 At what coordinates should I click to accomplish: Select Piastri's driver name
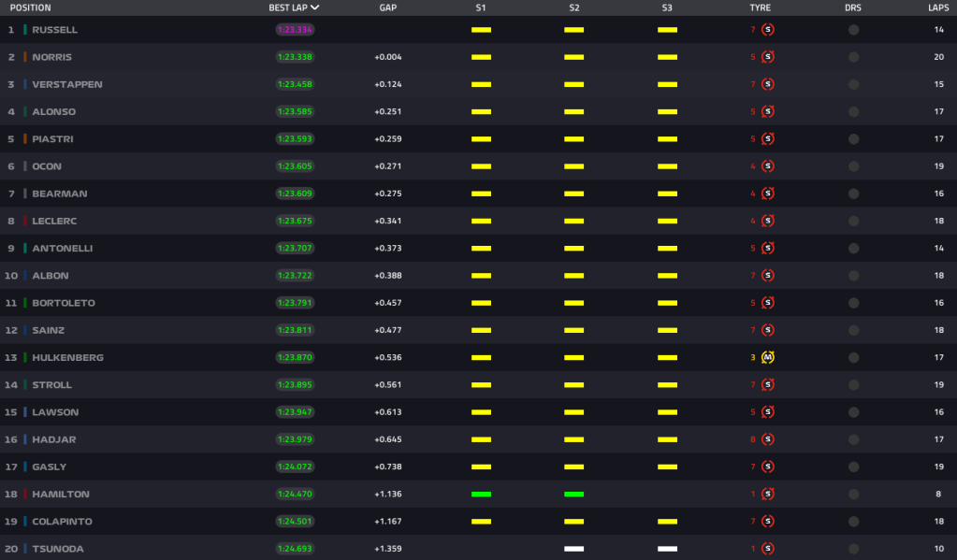click(x=52, y=139)
